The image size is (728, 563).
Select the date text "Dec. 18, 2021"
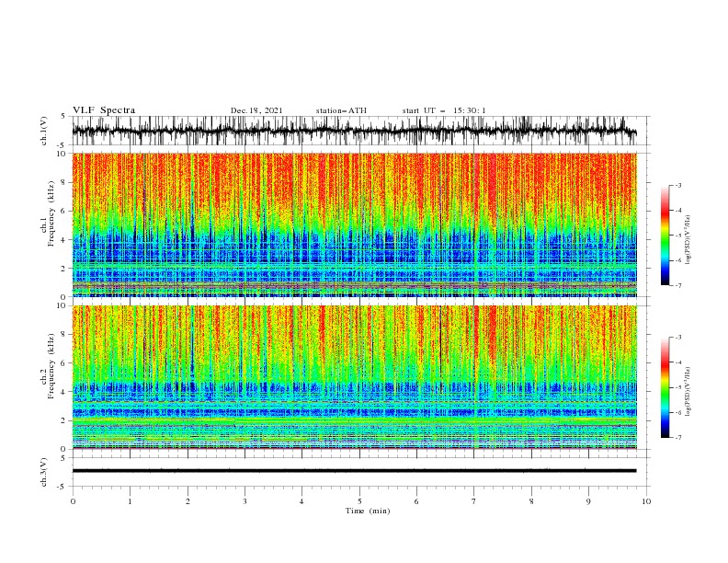click(x=256, y=110)
